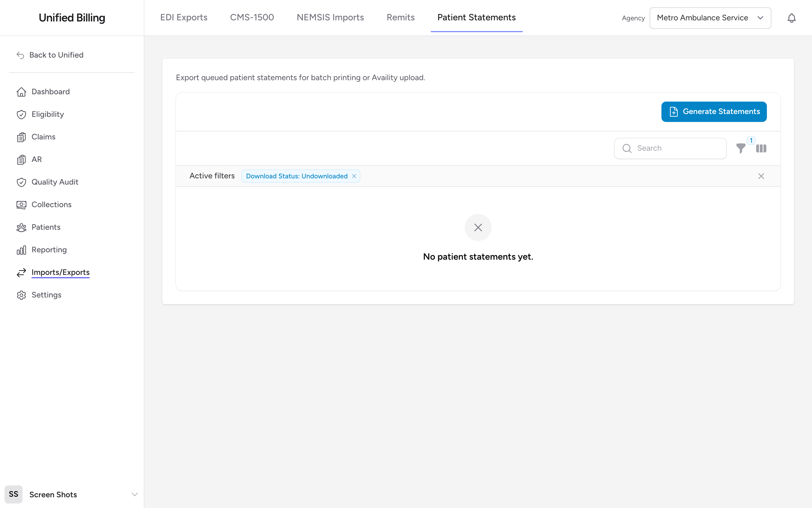
Task: Open Quality Audit page
Action: 55,182
